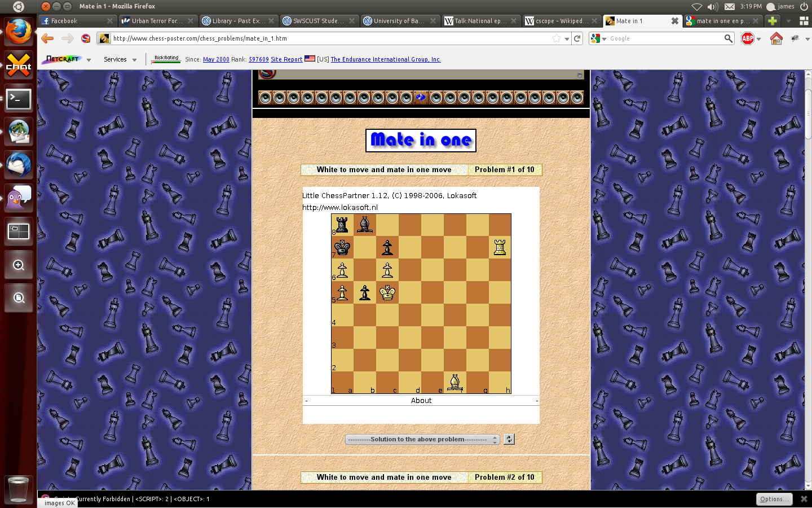Bookmark this page with the star icon
The width and height of the screenshot is (812, 508).
point(557,38)
